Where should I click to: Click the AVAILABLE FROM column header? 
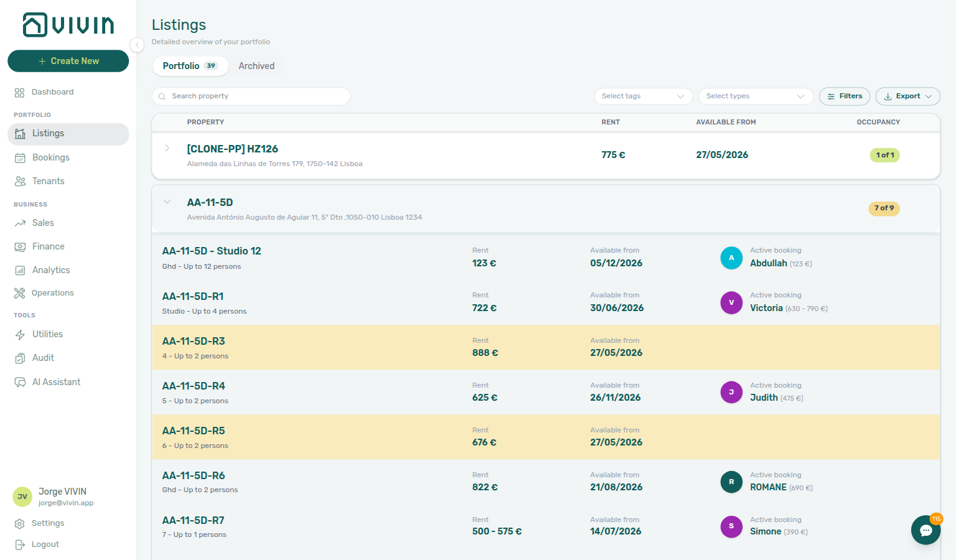coord(726,123)
